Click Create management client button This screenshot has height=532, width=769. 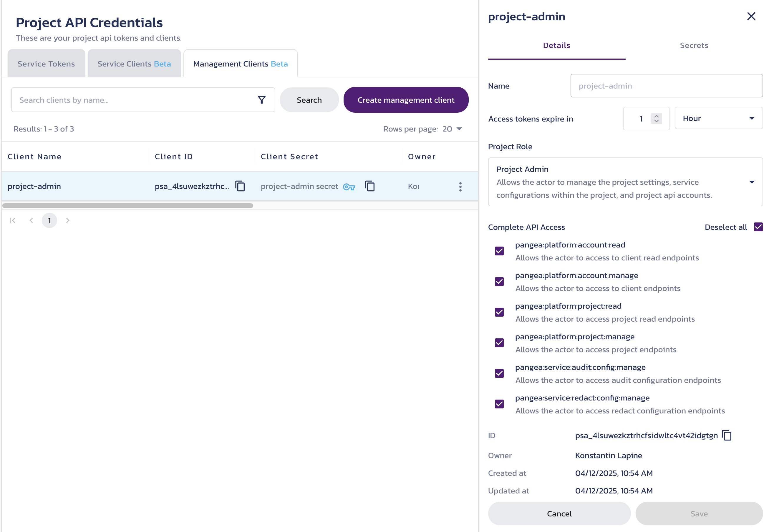coord(406,100)
